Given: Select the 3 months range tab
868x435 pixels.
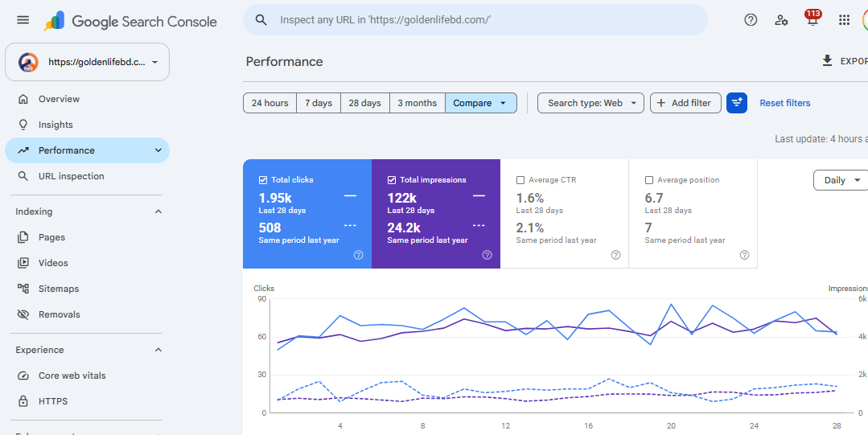Looking at the screenshot, I should pos(418,103).
